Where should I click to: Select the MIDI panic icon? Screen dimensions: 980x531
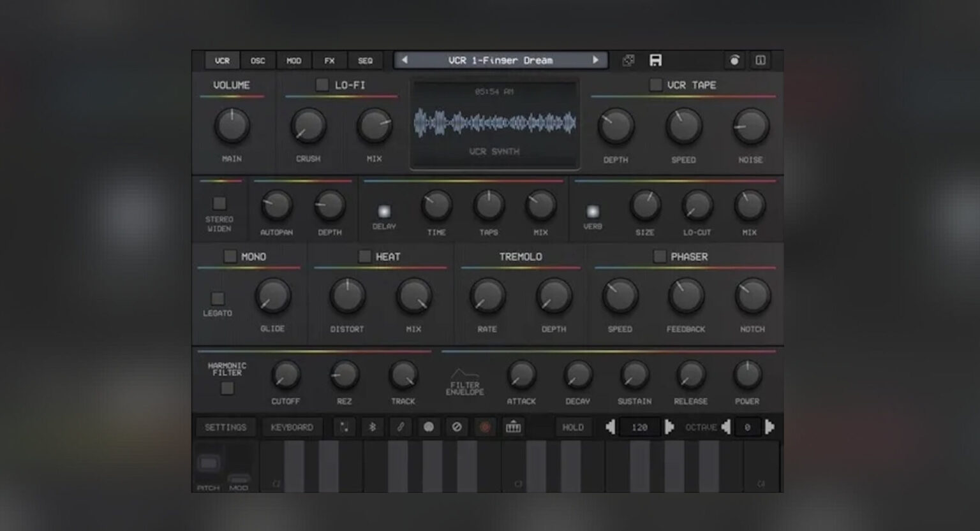457,427
